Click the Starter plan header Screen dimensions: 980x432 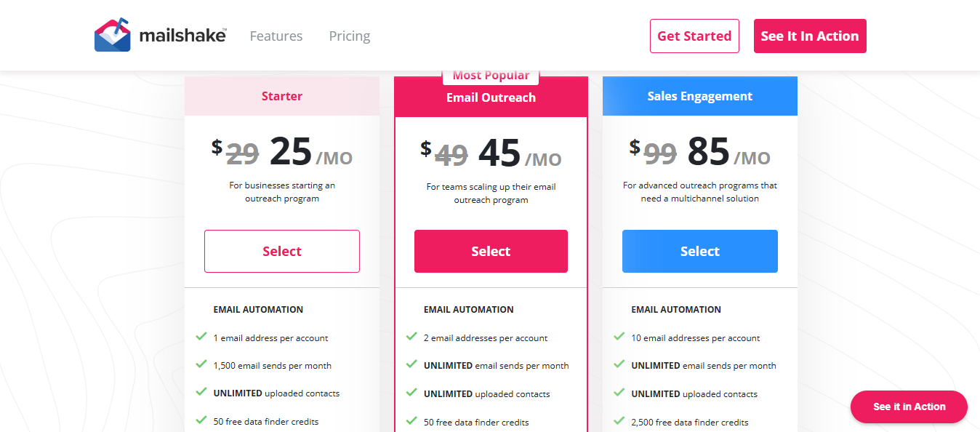coord(281,95)
